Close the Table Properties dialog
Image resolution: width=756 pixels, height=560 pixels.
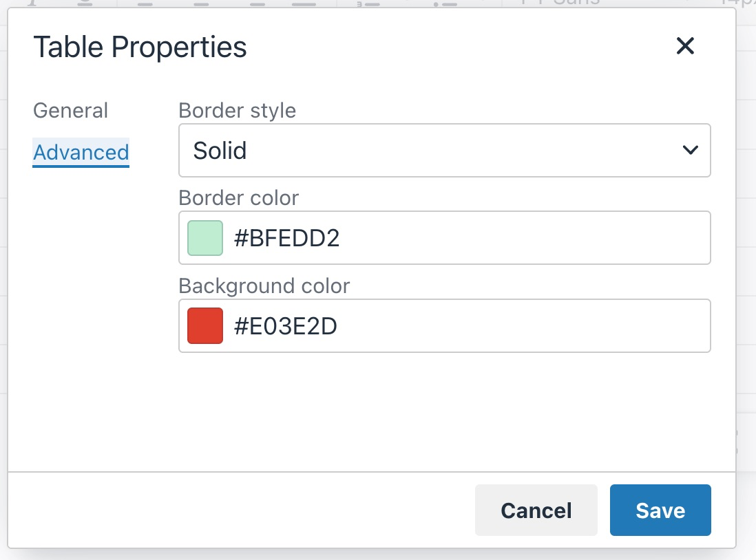tap(685, 46)
